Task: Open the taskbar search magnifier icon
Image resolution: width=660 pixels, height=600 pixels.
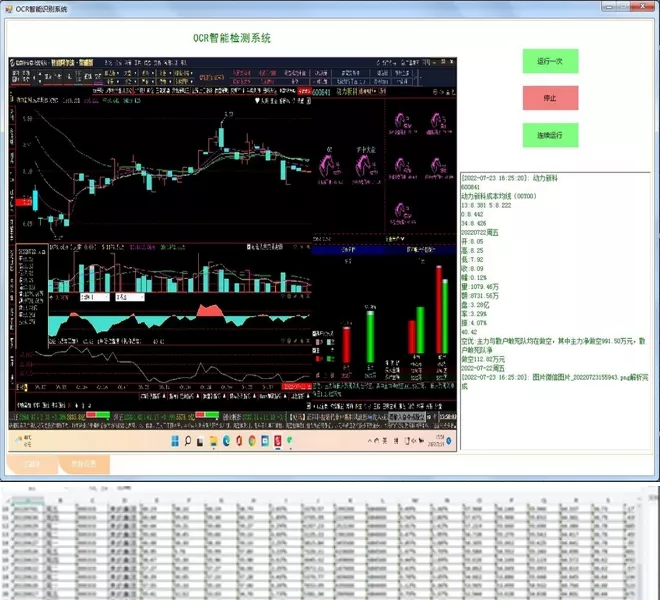Action: click(x=188, y=441)
